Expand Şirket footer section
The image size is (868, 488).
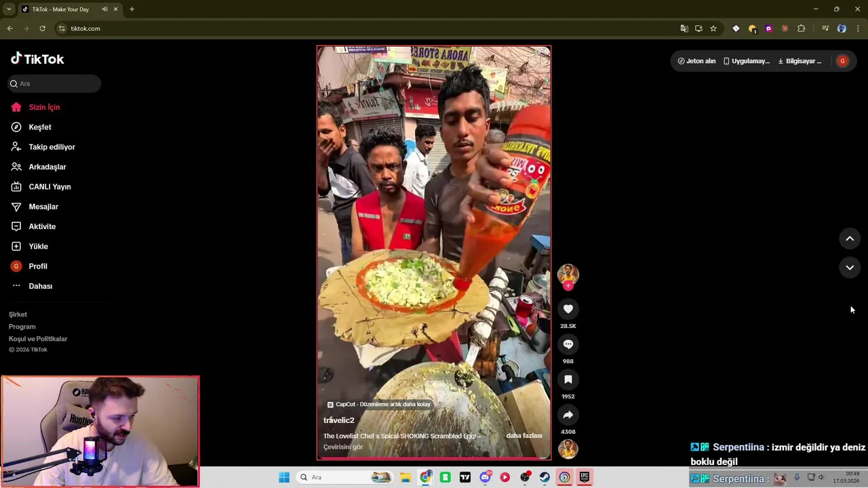pos(18,314)
